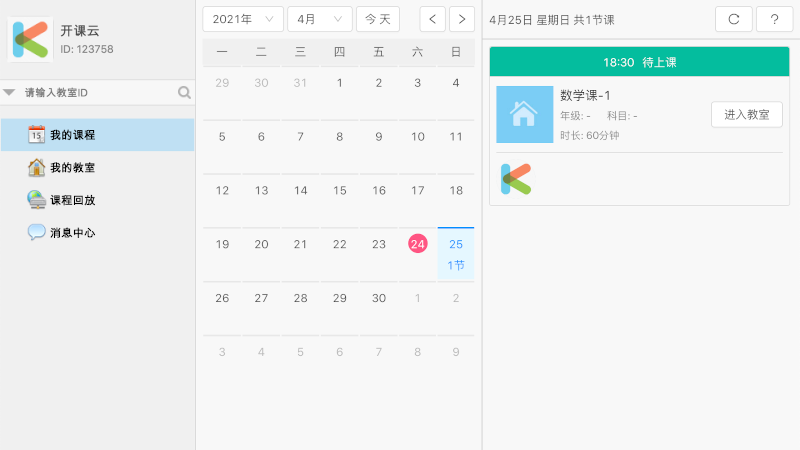The width and height of the screenshot is (800, 450).
Task: Go to the previous month
Action: pyautogui.click(x=432, y=19)
